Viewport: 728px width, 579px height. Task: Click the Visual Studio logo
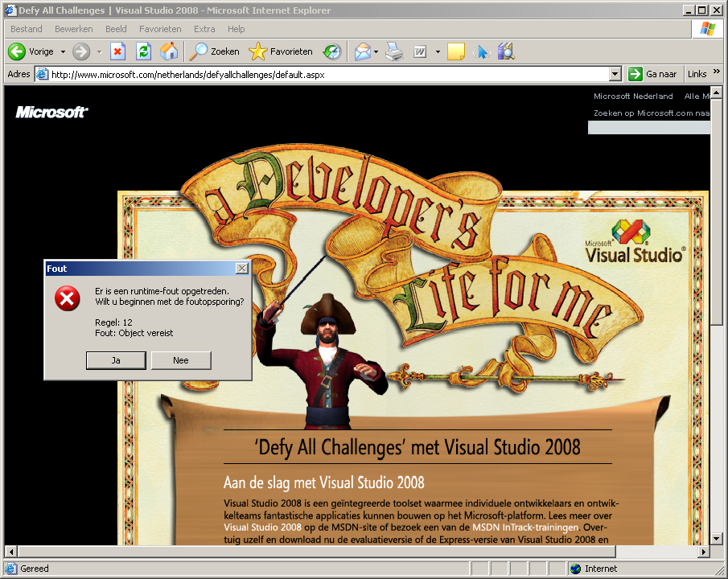click(x=634, y=241)
